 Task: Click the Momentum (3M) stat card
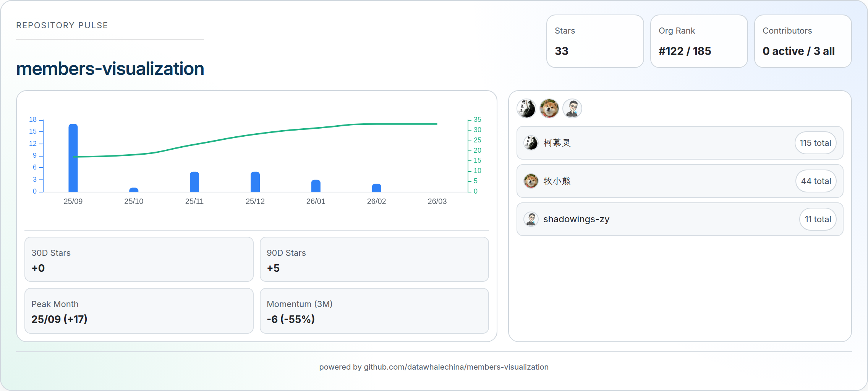pyautogui.click(x=374, y=311)
